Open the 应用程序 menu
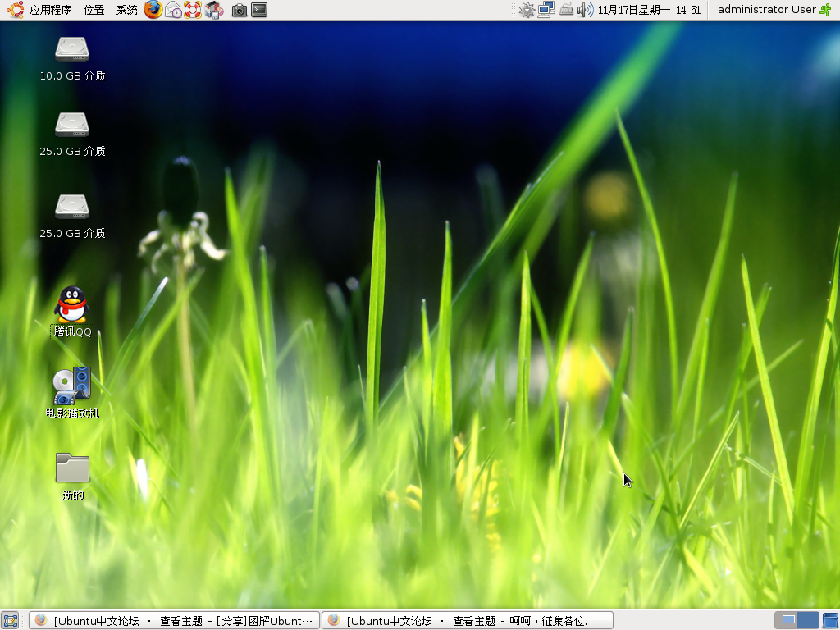 point(50,10)
